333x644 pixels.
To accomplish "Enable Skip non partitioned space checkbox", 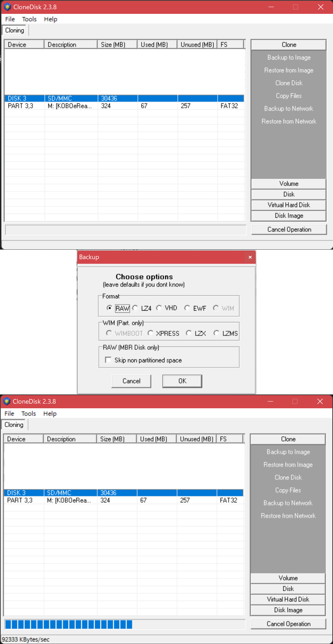I will click(108, 360).
